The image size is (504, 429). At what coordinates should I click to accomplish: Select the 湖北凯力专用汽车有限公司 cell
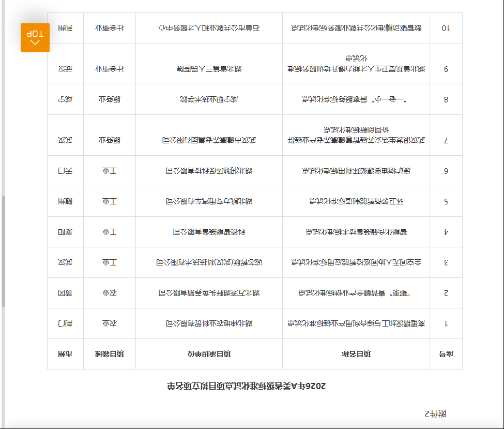(x=209, y=201)
